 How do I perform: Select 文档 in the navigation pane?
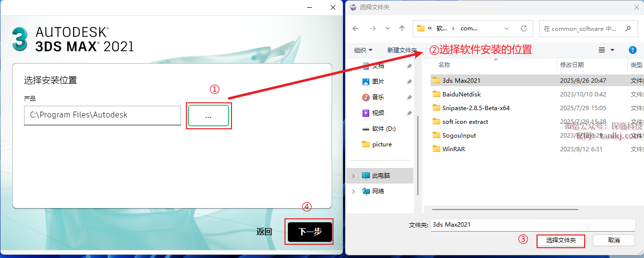pyautogui.click(x=378, y=66)
